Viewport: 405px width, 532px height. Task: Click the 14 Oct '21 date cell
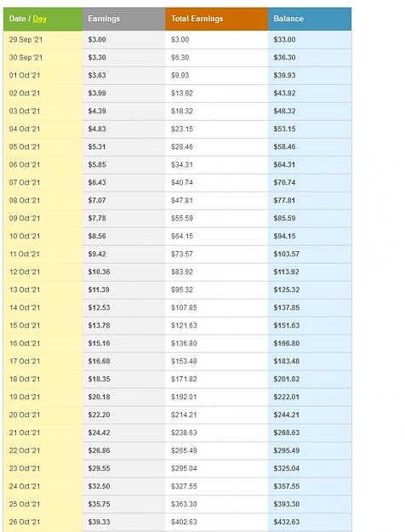43,308
